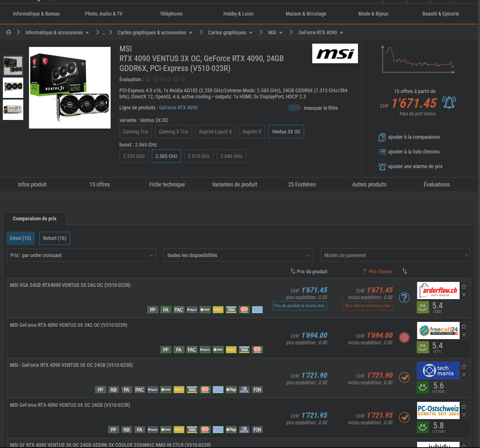This screenshot has height=448, width=480.
Task: Click the smiley rating icon for orderflow.ch
Action: [x=423, y=307]
